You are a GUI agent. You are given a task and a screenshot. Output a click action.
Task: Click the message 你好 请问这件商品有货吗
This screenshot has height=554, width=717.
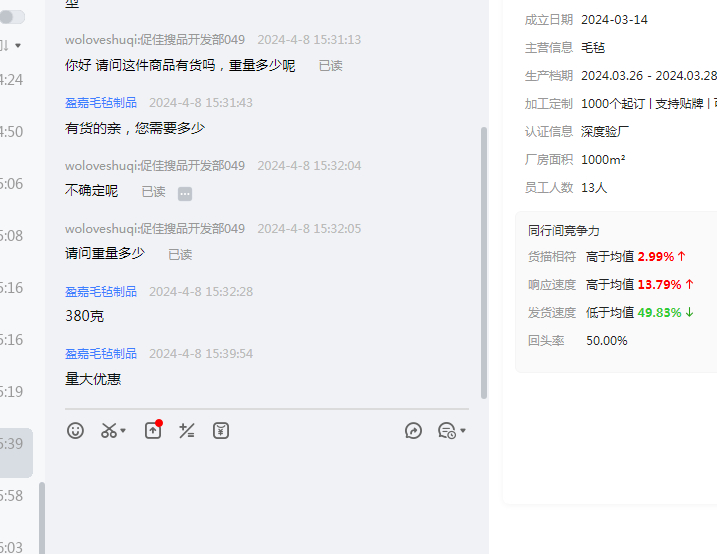180,65
